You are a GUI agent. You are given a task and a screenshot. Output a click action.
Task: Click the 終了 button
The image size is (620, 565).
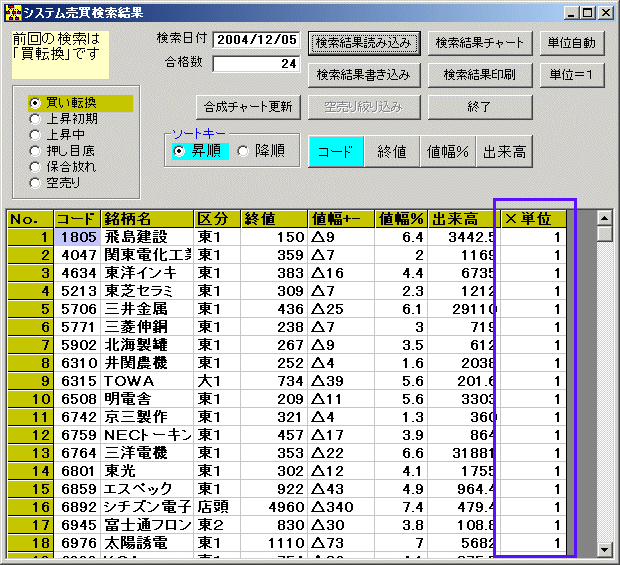[480, 107]
